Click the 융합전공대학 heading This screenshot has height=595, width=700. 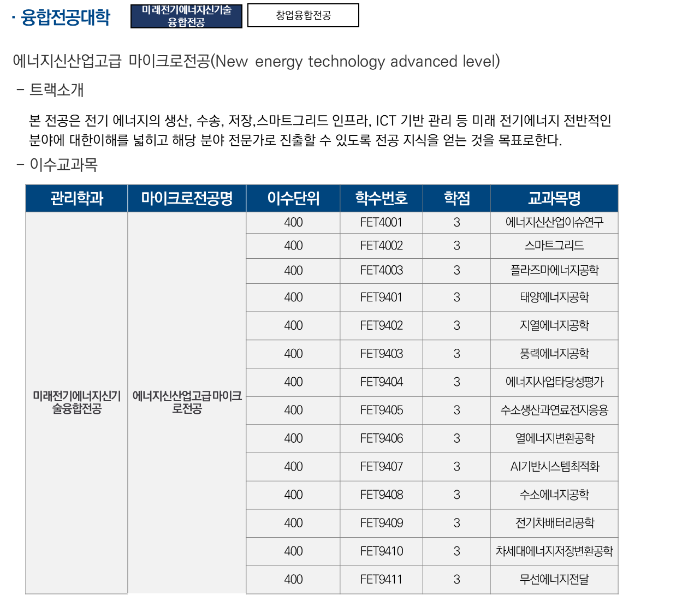pos(66,18)
